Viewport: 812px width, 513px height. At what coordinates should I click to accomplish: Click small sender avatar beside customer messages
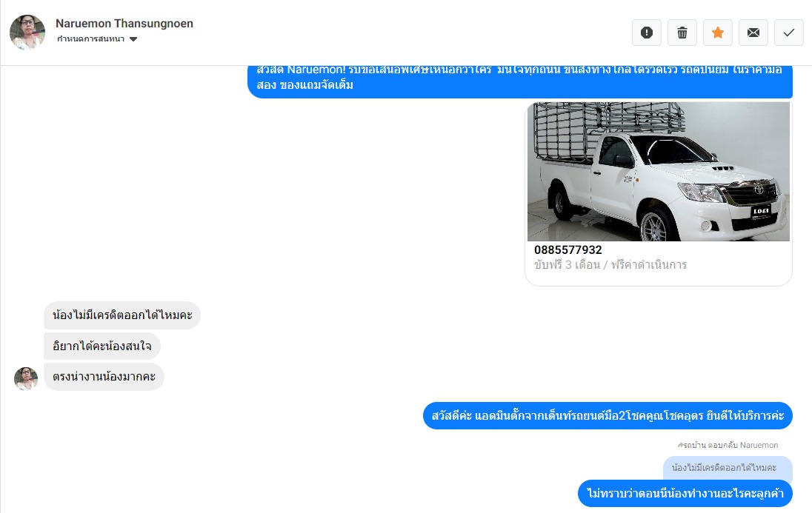click(26, 378)
